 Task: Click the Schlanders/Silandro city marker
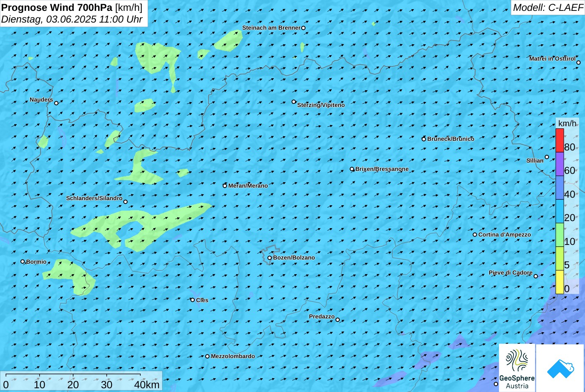click(125, 202)
